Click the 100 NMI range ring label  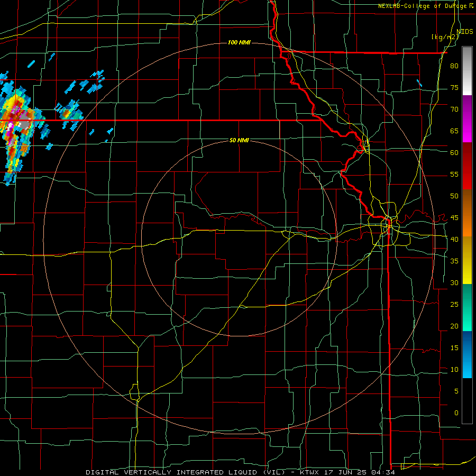(239, 42)
